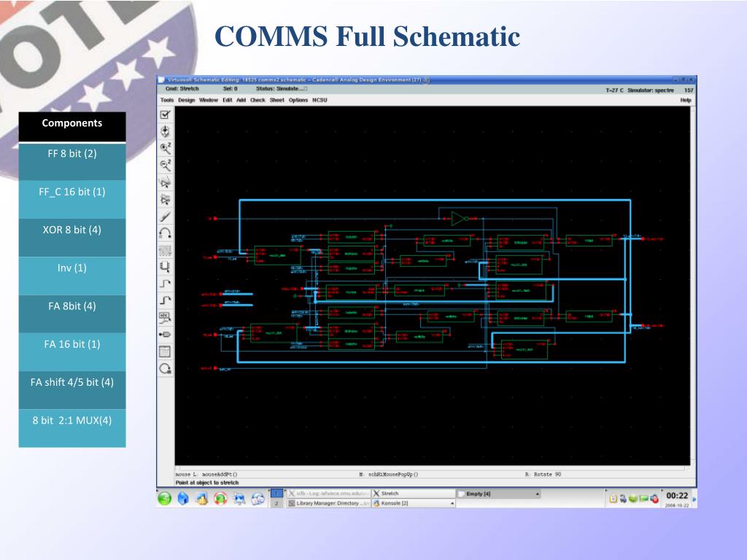Image resolution: width=747 pixels, height=560 pixels.
Task: Click the Repeat command icon
Action: pos(166,367)
